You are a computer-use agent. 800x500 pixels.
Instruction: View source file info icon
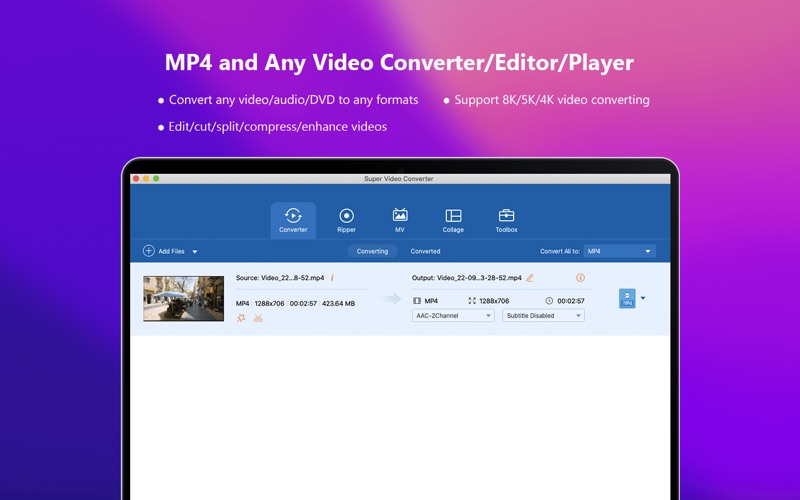(332, 278)
